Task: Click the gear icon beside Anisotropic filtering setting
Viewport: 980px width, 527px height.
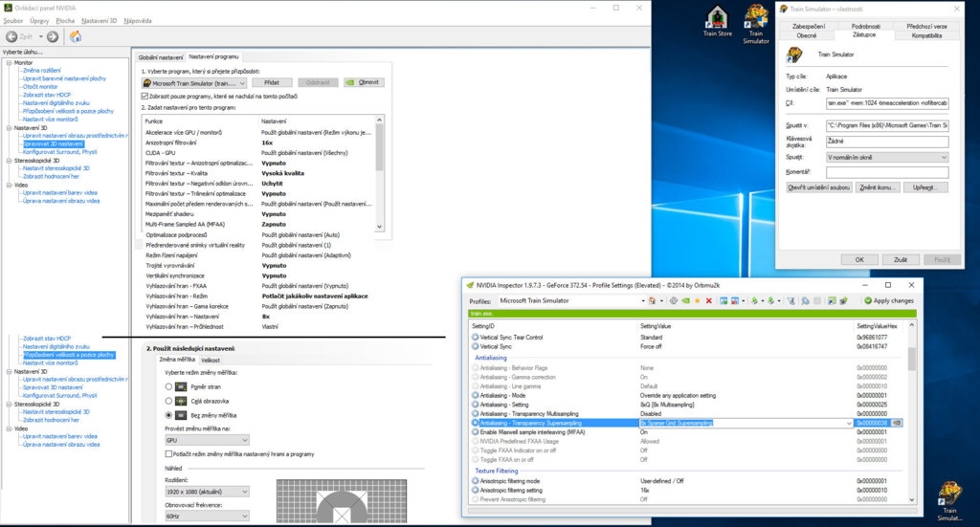Action: 475,490
